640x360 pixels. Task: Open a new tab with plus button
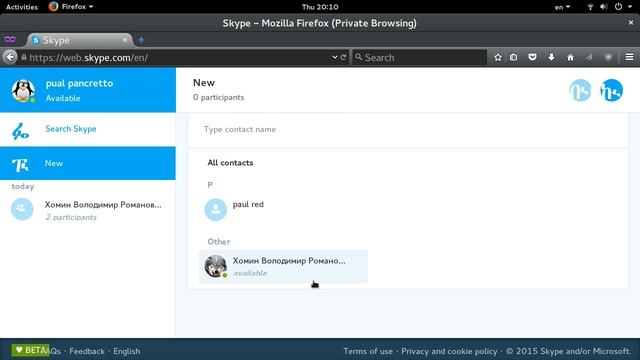click(x=141, y=40)
